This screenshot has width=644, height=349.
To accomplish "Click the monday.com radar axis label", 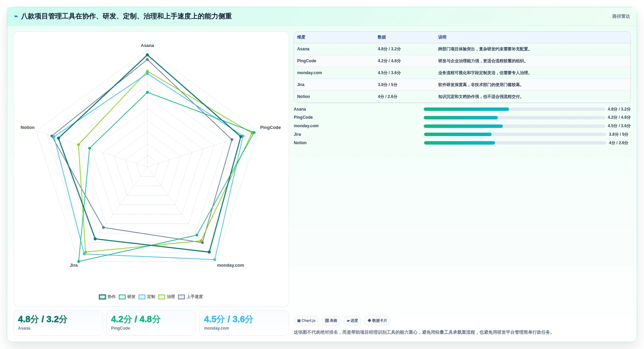I will click(231, 265).
